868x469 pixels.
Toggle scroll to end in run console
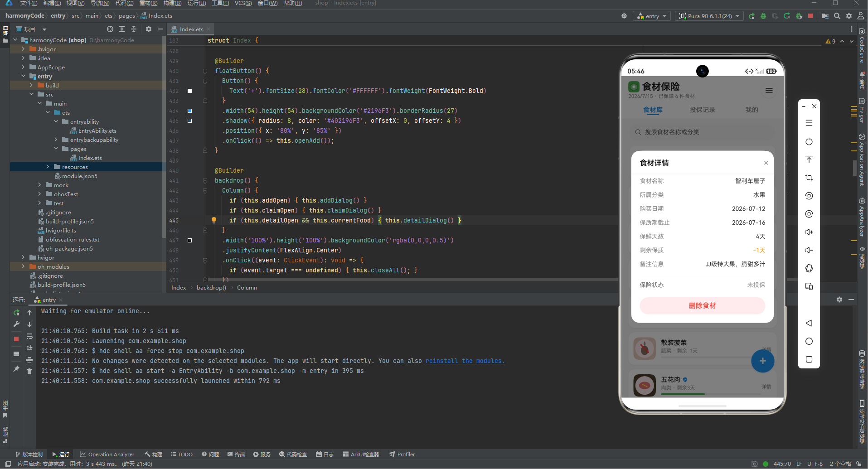(x=29, y=348)
